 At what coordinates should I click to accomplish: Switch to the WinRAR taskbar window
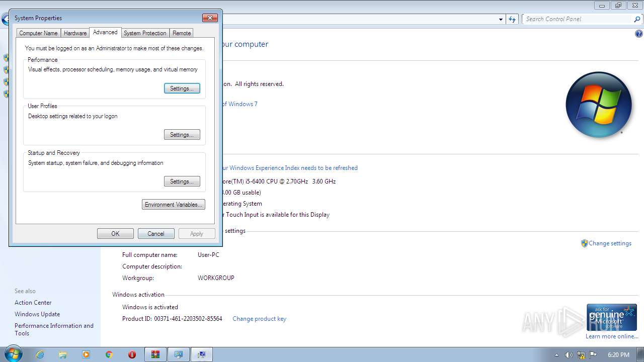pos(155,354)
